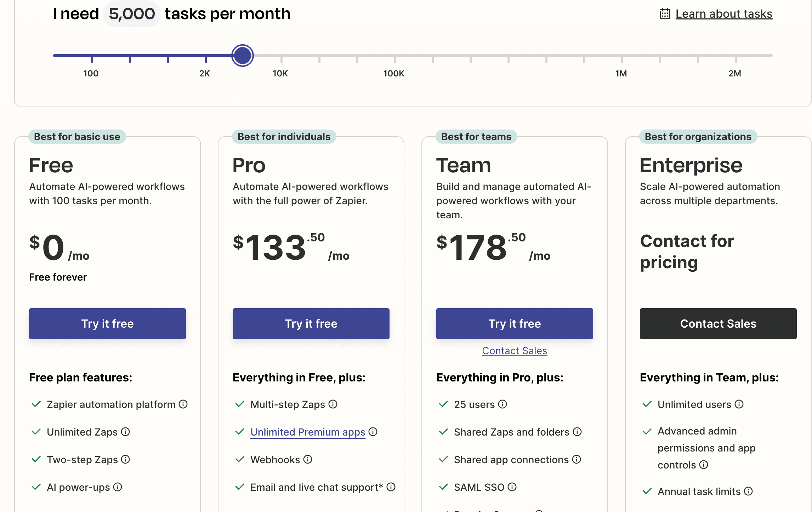The image size is (812, 512).
Task: Click the 5,000 tasks value field
Action: (132, 14)
